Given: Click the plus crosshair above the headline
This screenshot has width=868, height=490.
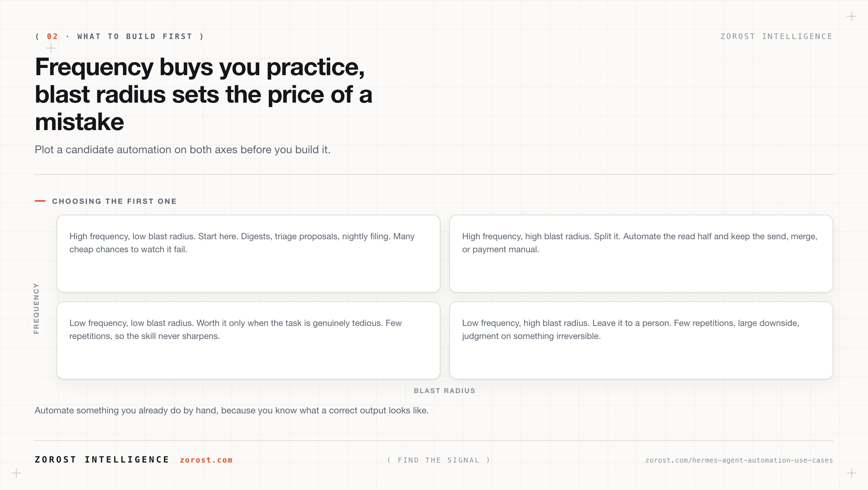Looking at the screenshot, I should coord(51,48).
